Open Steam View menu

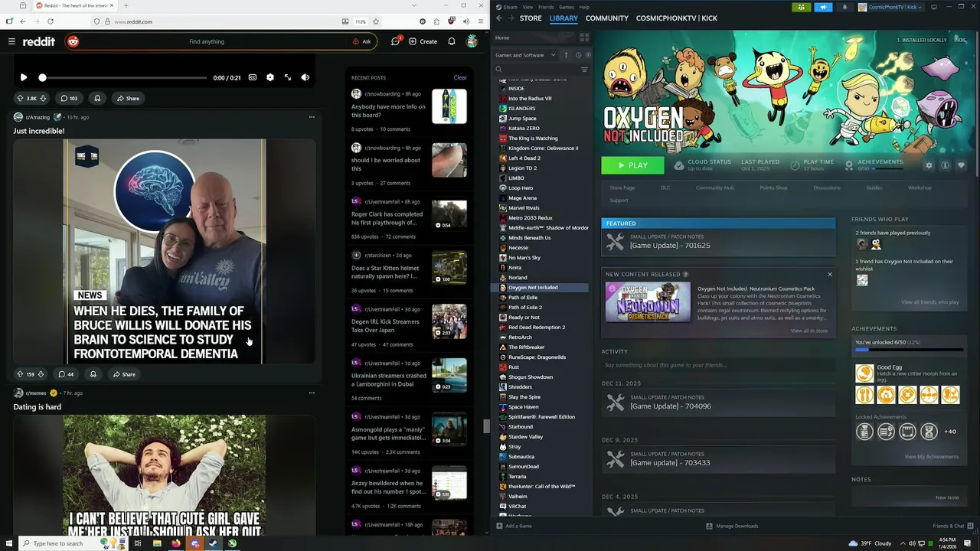(x=528, y=7)
